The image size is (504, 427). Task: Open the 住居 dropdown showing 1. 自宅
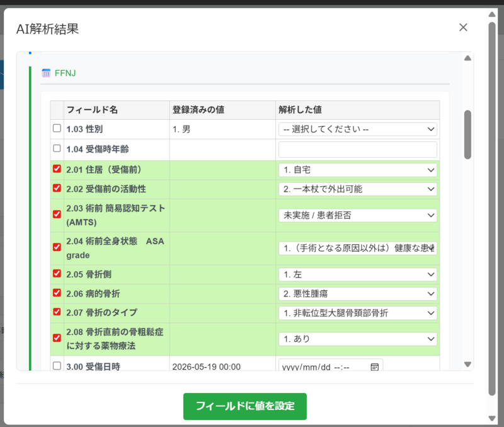(x=358, y=170)
